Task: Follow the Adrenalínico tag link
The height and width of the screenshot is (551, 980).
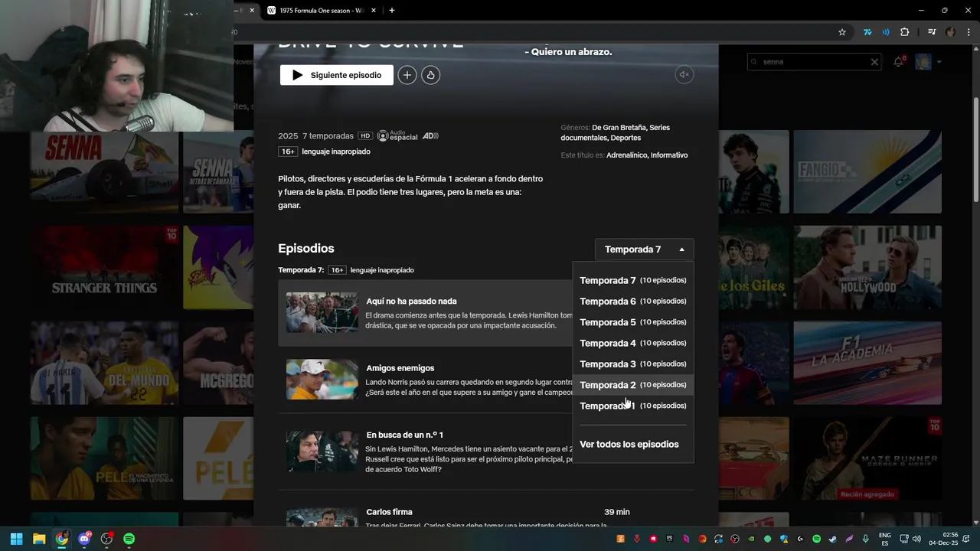Action: [626, 155]
